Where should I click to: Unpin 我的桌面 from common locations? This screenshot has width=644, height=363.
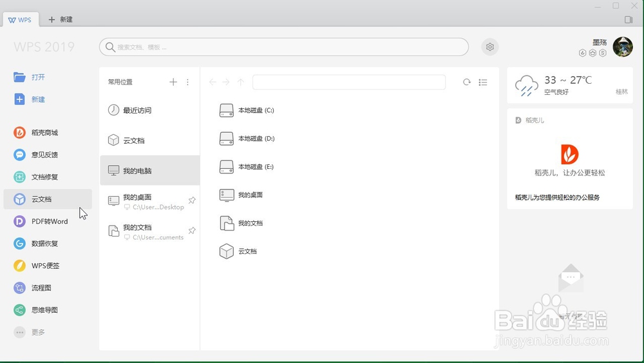click(x=192, y=201)
